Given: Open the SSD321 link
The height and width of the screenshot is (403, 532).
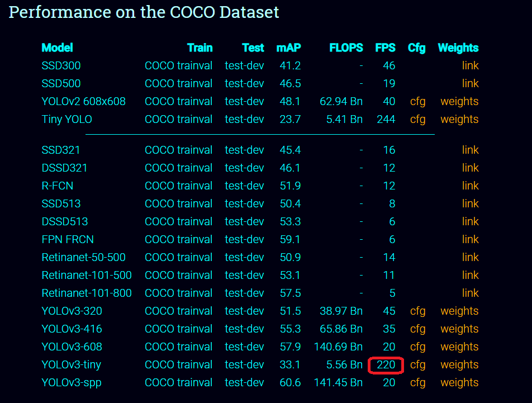Looking at the screenshot, I should (x=471, y=150).
